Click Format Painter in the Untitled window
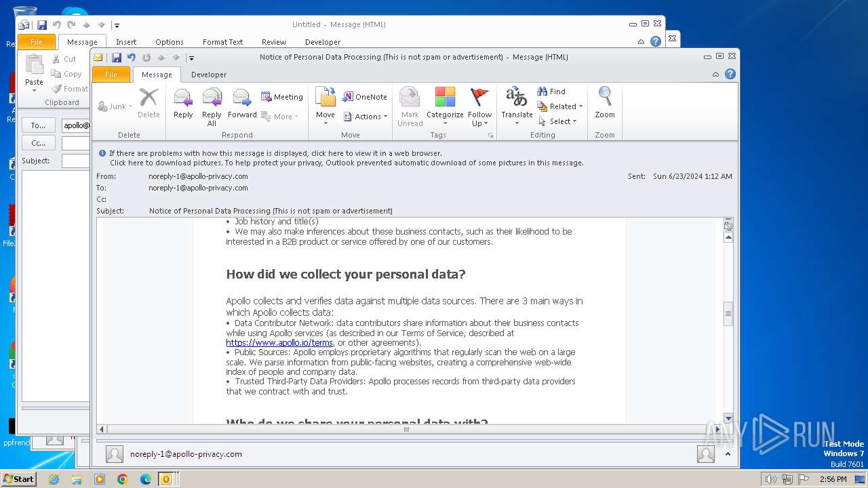Viewport: 868px width, 488px height. (70, 89)
